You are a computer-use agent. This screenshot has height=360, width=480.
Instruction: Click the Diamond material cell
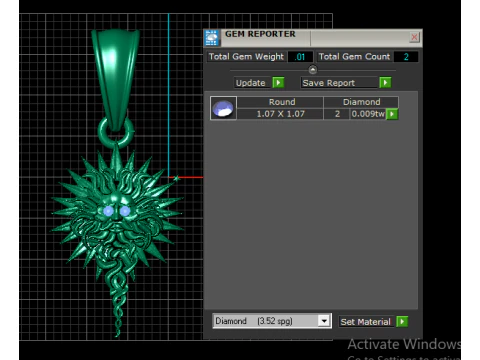[x=361, y=102]
